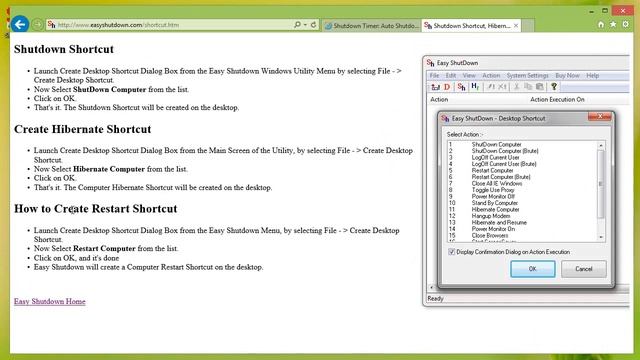Click the action list scrollbar up arrow

[x=601, y=145]
